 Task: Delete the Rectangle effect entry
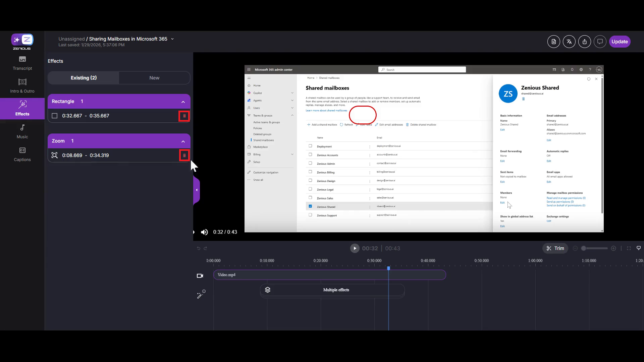coord(184,116)
